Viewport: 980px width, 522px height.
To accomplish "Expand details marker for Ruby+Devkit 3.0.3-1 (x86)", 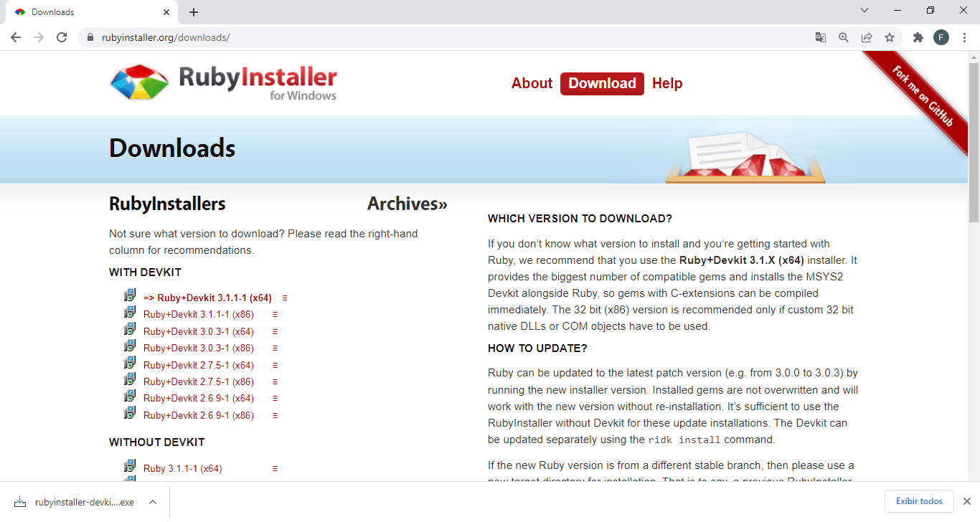I will pyautogui.click(x=275, y=348).
